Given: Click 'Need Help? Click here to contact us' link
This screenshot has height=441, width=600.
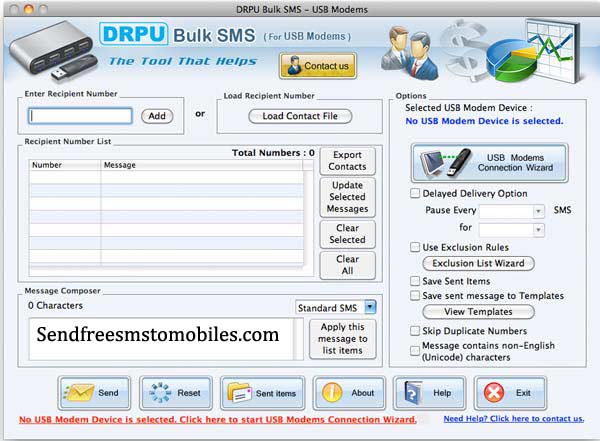Looking at the screenshot, I should click(x=514, y=419).
